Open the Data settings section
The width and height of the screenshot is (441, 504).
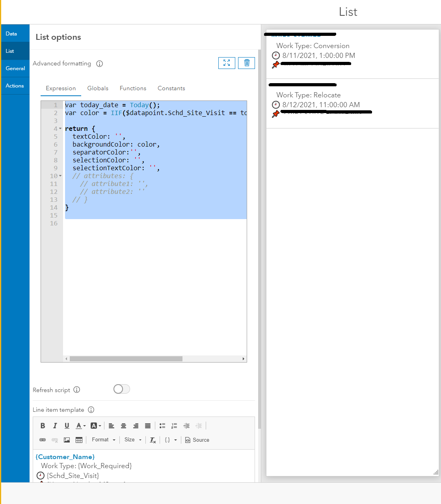click(15, 33)
